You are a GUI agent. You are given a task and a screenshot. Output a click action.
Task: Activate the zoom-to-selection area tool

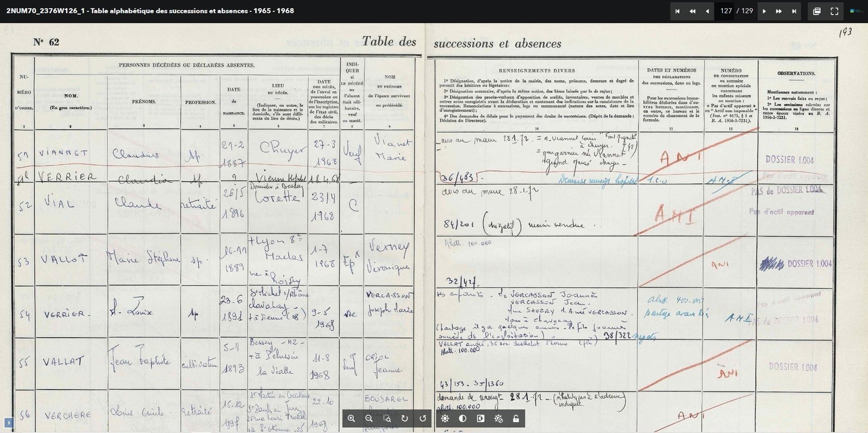(387, 418)
